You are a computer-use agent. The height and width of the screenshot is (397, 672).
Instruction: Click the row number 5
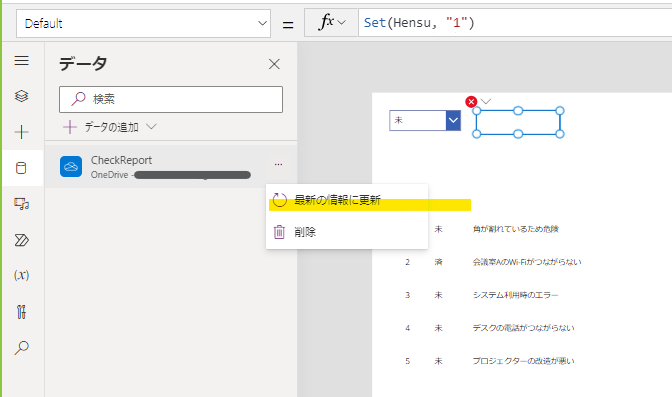coord(408,361)
